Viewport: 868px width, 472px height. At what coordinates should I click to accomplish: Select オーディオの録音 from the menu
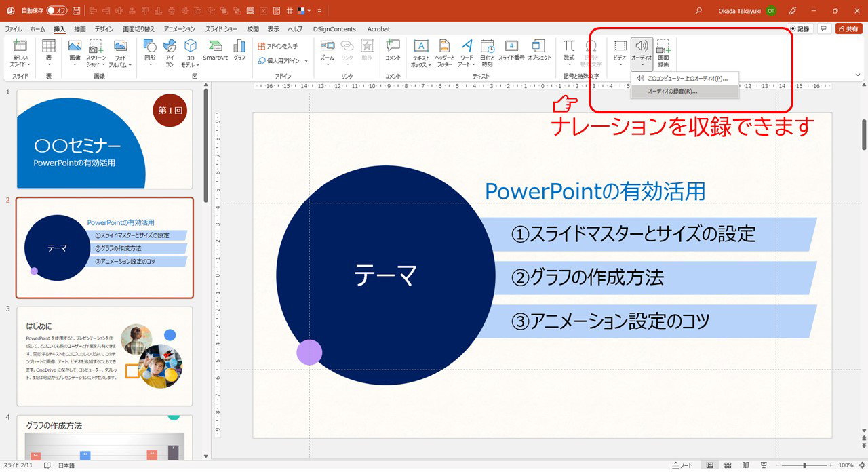(685, 91)
